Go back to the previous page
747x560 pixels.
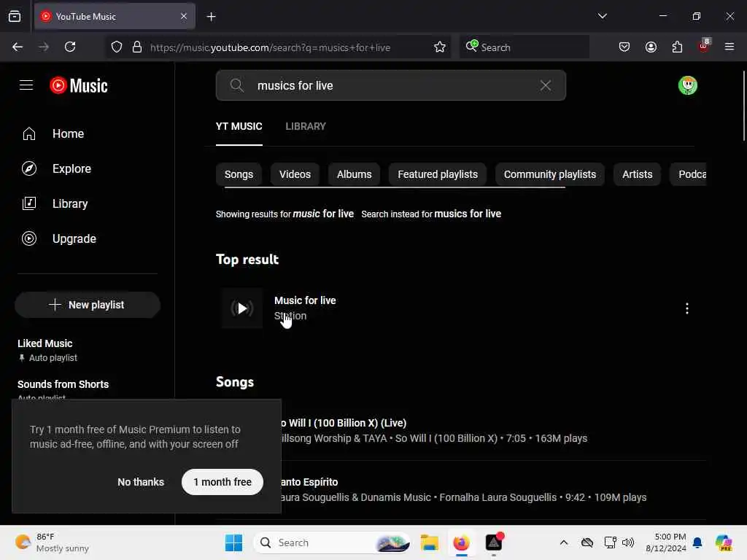point(18,47)
